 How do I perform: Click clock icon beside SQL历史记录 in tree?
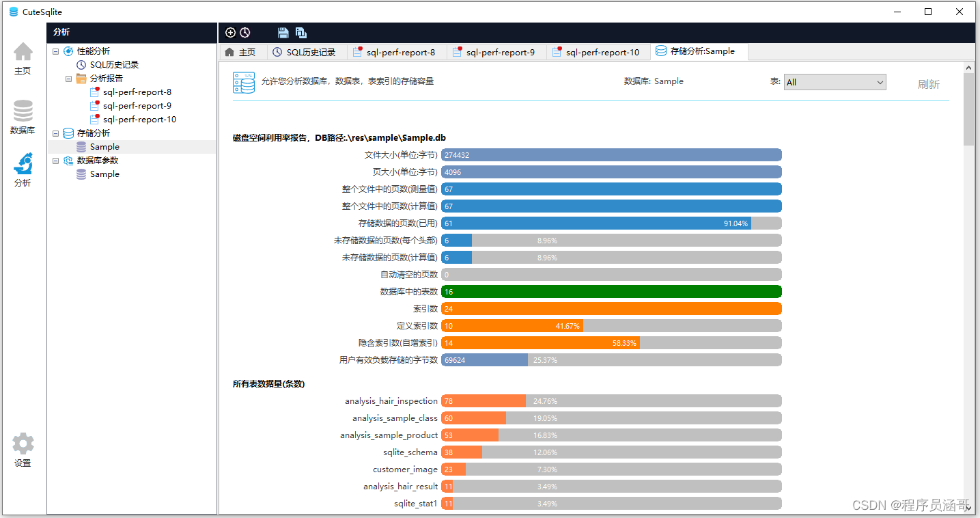[81, 65]
